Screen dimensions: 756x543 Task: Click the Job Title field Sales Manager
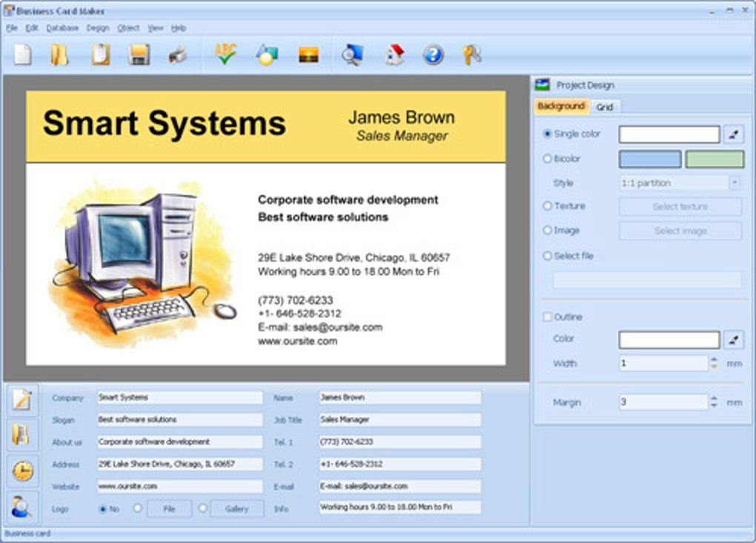[x=399, y=419]
